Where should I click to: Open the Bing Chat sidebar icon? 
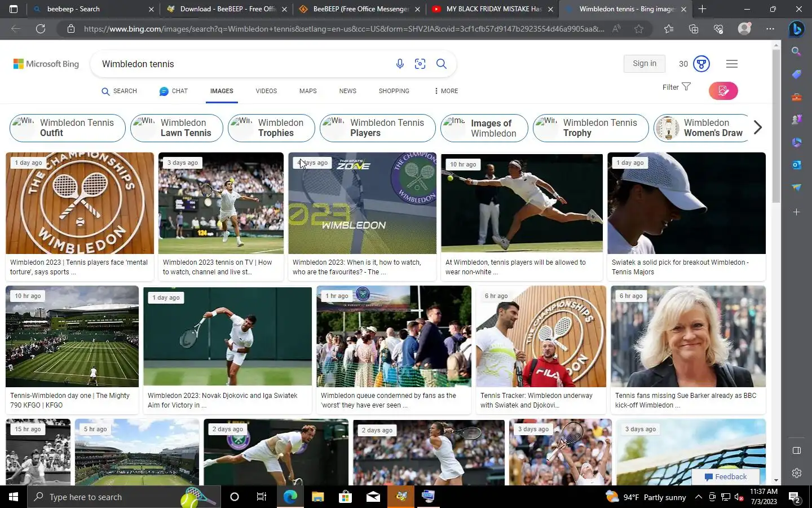pos(796,28)
